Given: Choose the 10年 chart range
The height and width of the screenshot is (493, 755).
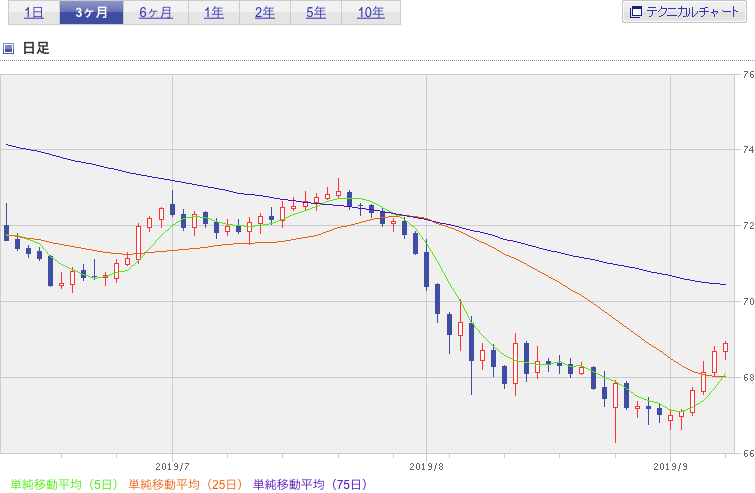Looking at the screenshot, I should (371, 13).
